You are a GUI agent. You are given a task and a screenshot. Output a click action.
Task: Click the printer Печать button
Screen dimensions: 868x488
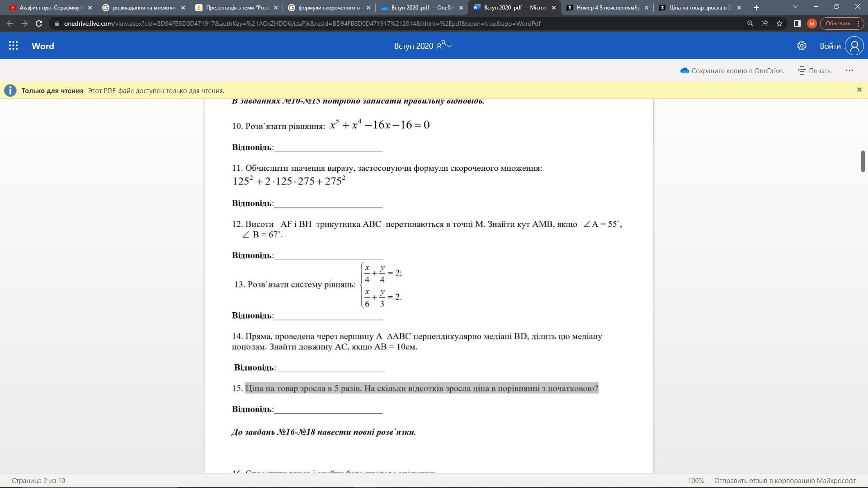(814, 70)
